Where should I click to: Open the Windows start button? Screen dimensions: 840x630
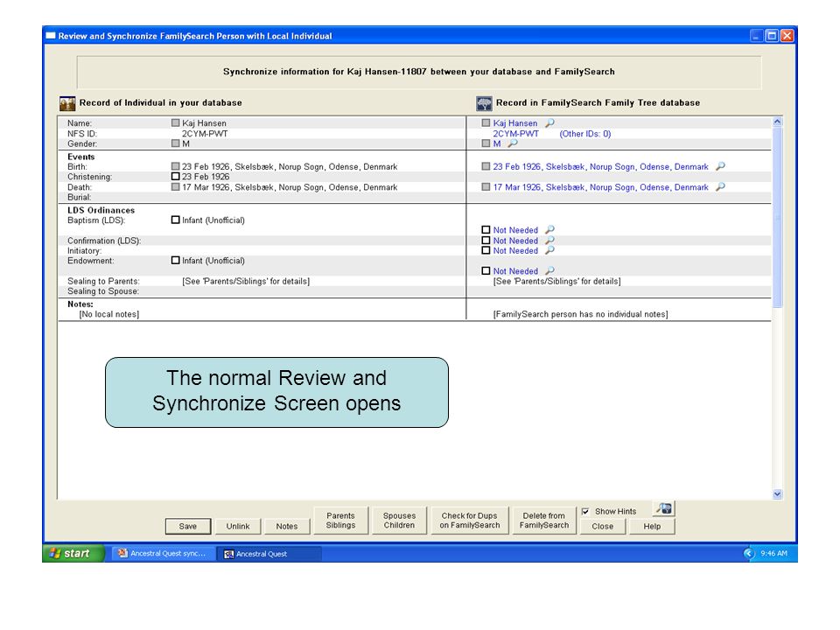[73, 553]
